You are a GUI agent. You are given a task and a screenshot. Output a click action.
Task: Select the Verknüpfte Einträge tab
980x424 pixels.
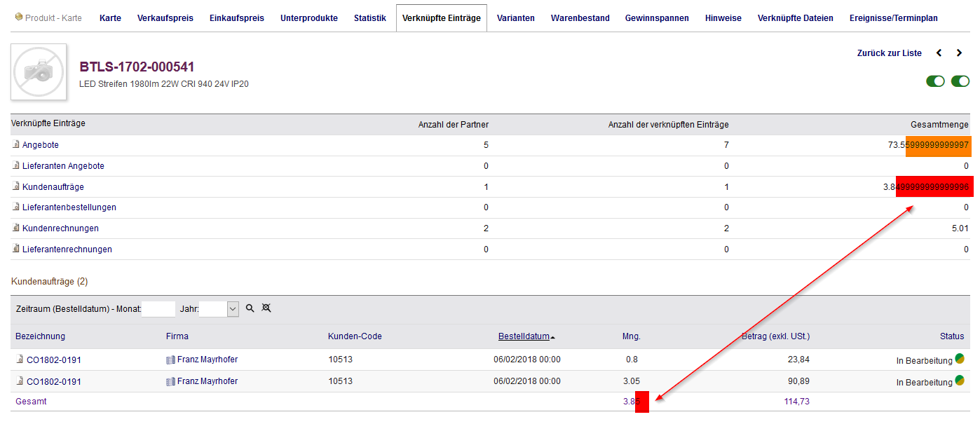[442, 18]
